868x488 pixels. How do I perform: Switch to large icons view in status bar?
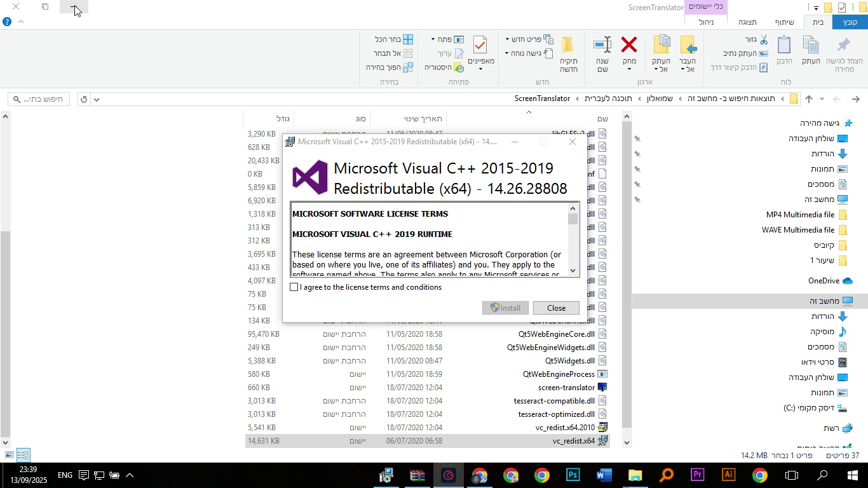coord(9,455)
